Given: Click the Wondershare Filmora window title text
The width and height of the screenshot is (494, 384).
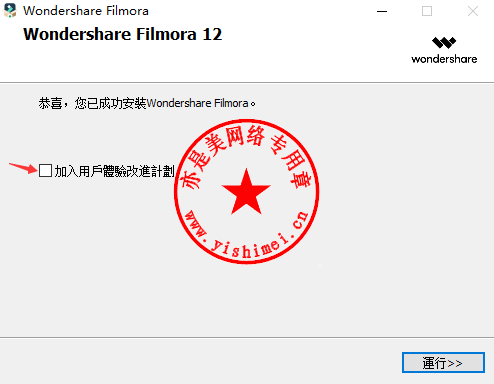Looking at the screenshot, I should pyautogui.click(x=86, y=11).
